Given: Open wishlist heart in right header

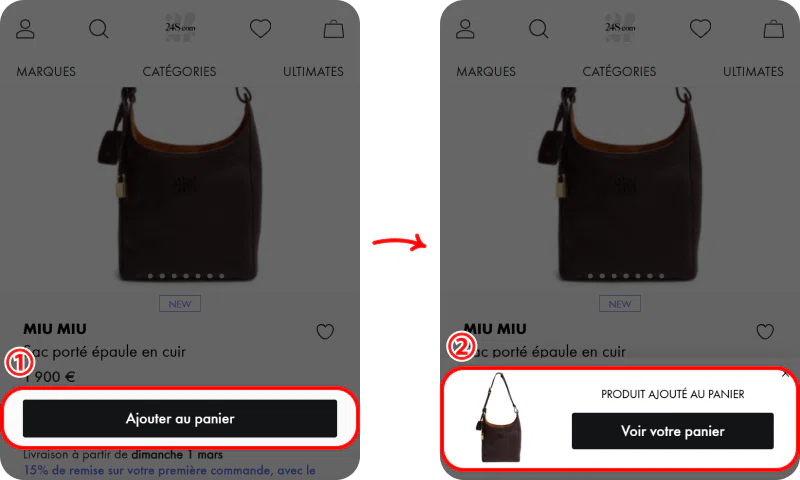Looking at the screenshot, I should (700, 29).
